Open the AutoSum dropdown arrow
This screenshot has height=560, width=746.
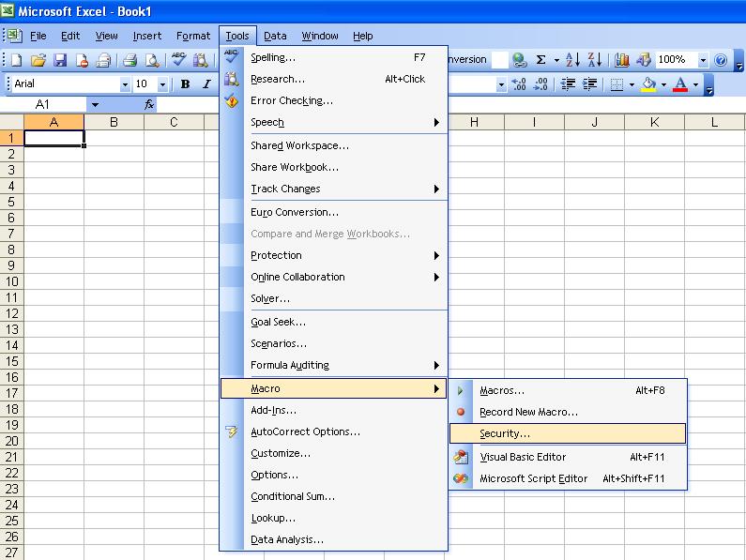coord(556,60)
